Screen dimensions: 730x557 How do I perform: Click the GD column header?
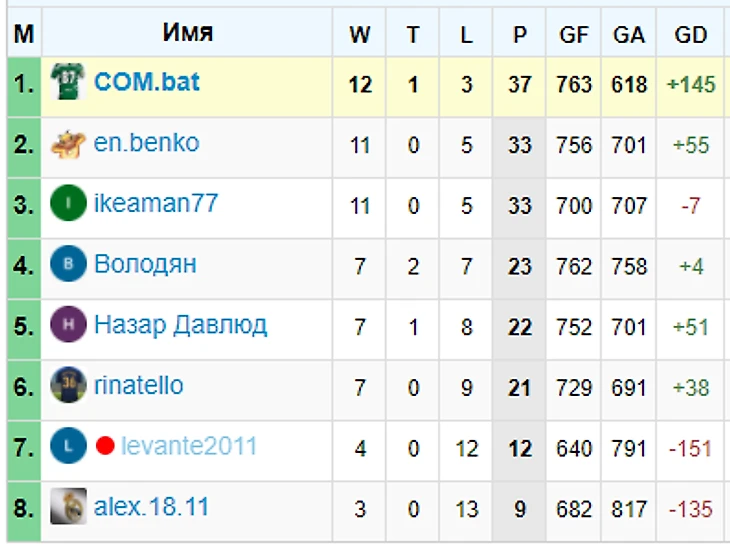tap(690, 35)
